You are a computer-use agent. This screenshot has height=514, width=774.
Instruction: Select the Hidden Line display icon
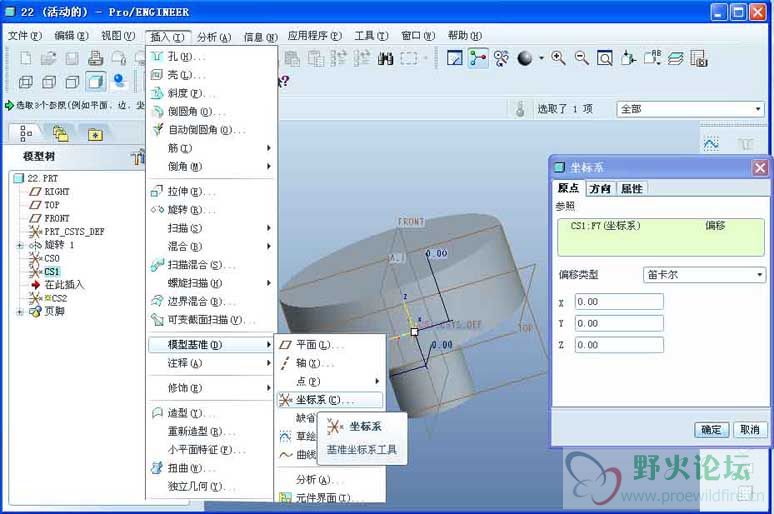point(48,82)
